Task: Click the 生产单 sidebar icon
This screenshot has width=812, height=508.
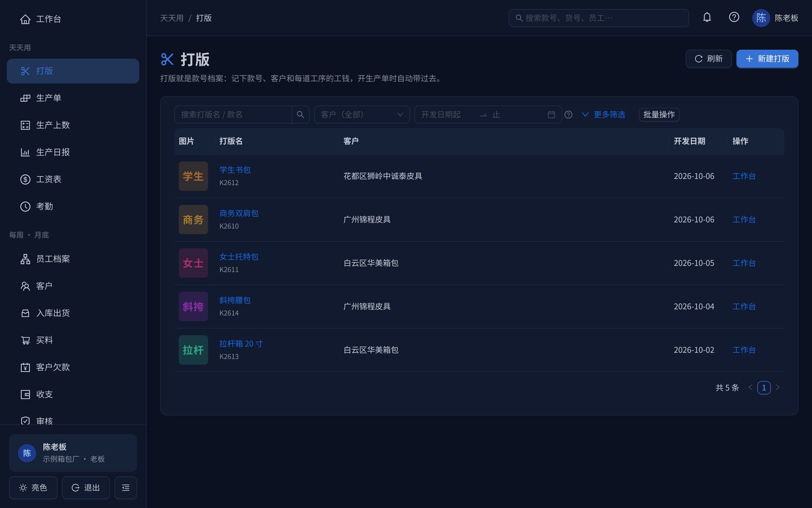Action: (x=25, y=98)
